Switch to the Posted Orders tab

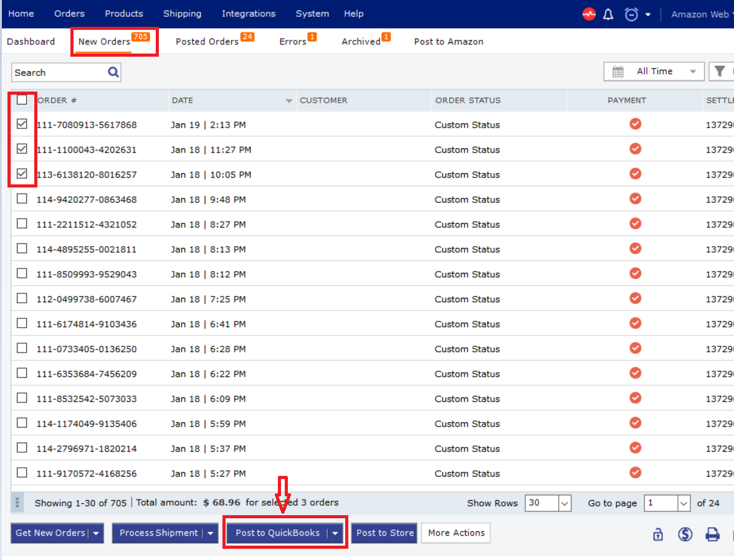click(207, 42)
